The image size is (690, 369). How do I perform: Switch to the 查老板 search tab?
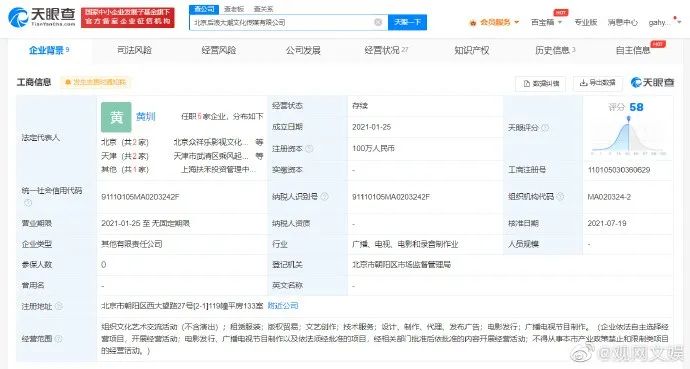coord(234,9)
